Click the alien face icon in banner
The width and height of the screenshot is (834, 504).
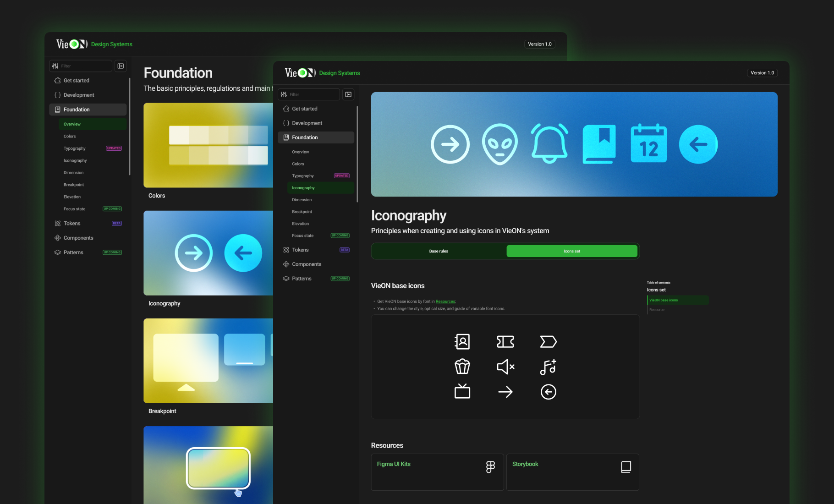click(x=500, y=144)
